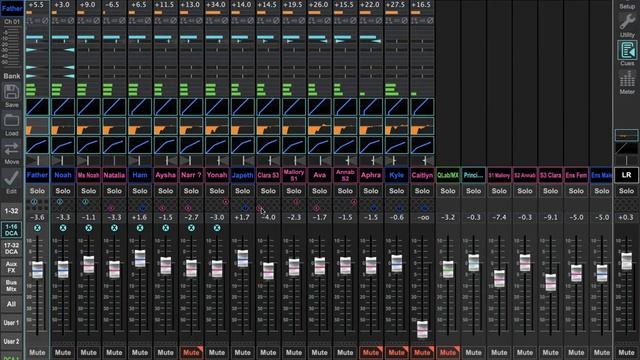Click the Load folder icon
This screenshot has width=640, height=360.
pos(11,121)
